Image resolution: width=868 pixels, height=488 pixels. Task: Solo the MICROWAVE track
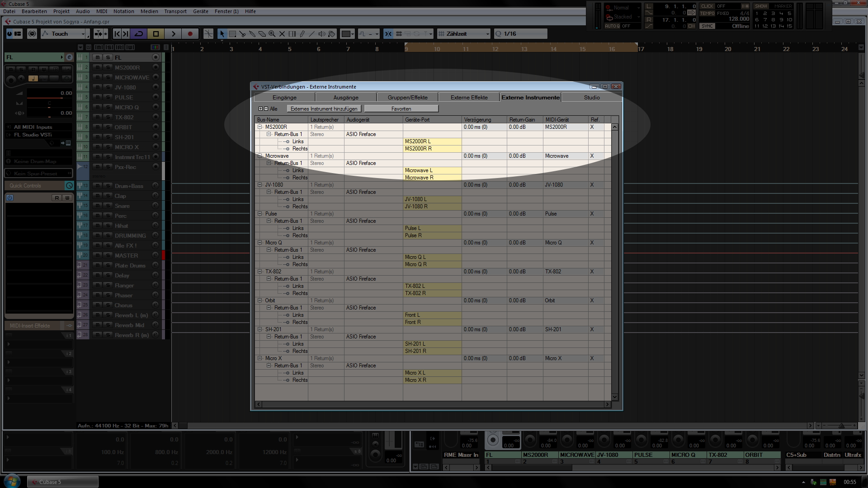click(x=108, y=77)
